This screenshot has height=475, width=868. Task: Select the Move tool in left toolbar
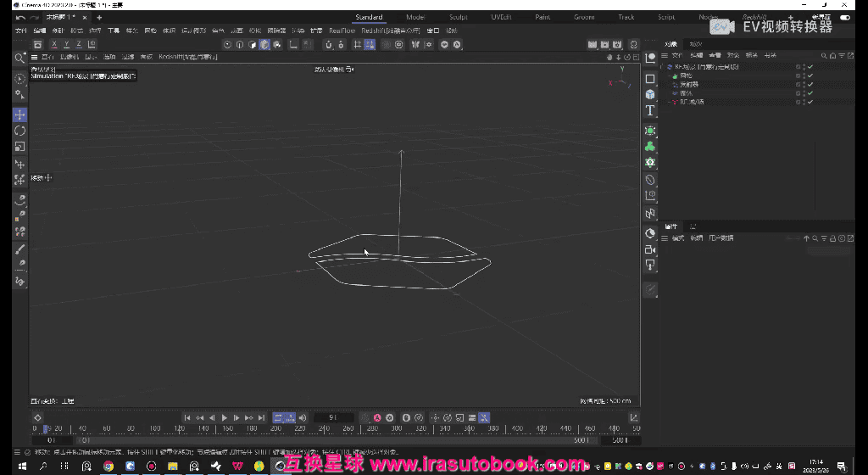point(20,115)
